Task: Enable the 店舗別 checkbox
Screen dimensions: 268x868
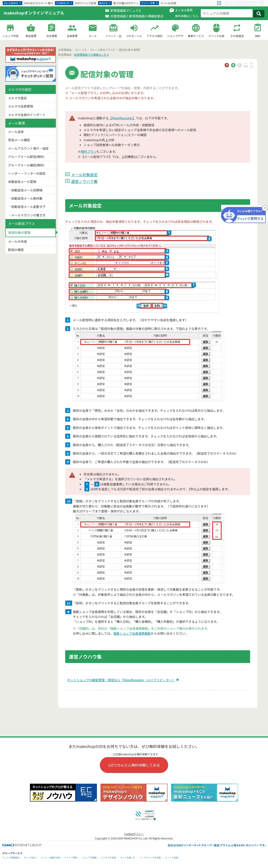Action: click(x=71, y=275)
